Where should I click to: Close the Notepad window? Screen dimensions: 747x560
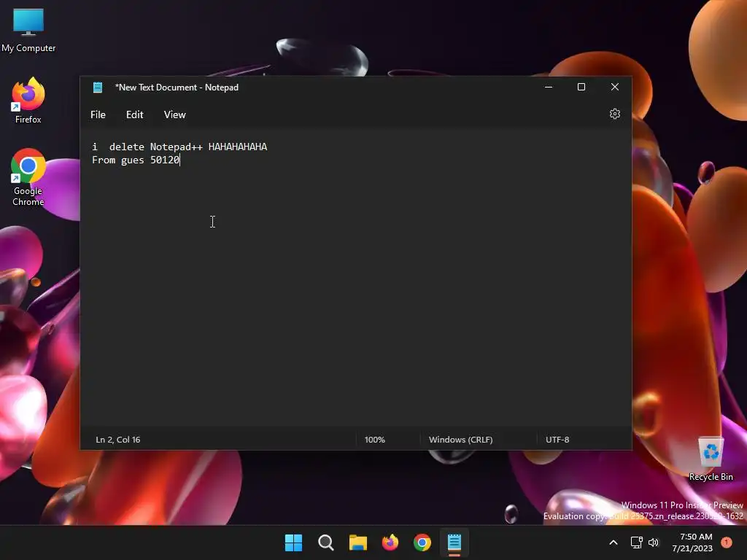coord(614,87)
